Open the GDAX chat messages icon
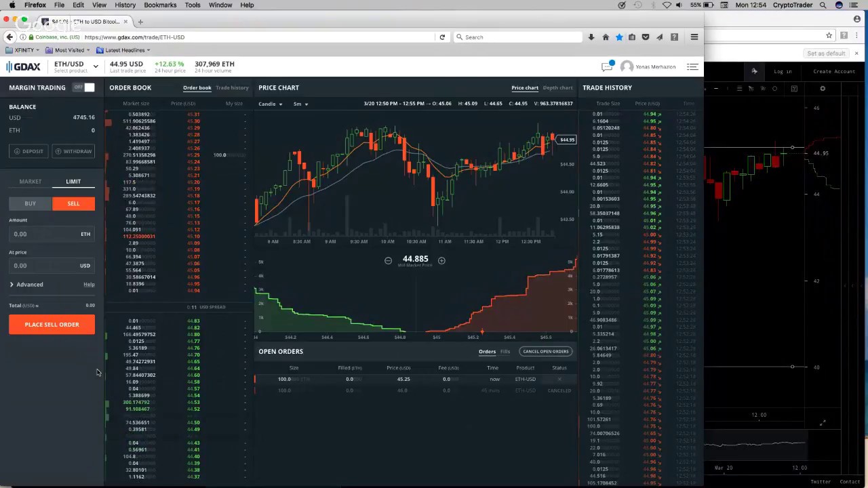 (x=607, y=66)
